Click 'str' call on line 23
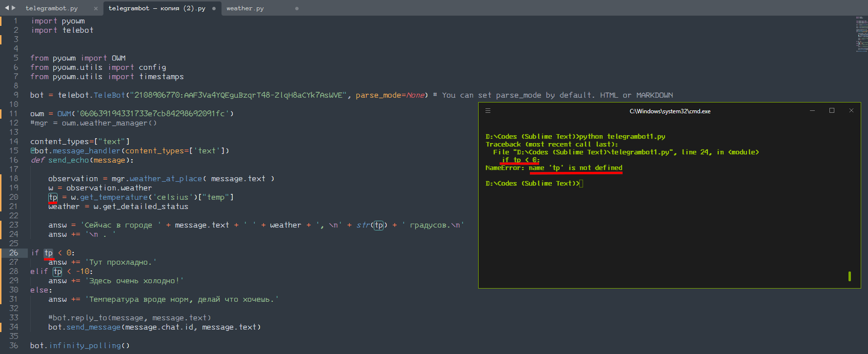The width and height of the screenshot is (868, 354). pyautogui.click(x=363, y=225)
